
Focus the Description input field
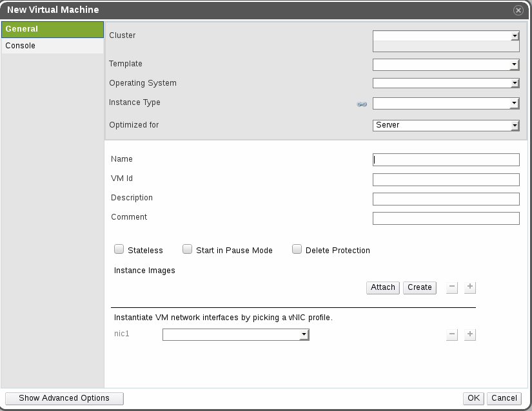446,199
